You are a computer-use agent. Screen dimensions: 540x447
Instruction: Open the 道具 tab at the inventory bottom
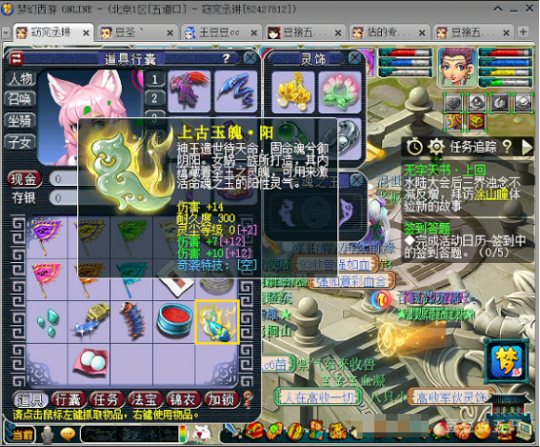coord(31,400)
